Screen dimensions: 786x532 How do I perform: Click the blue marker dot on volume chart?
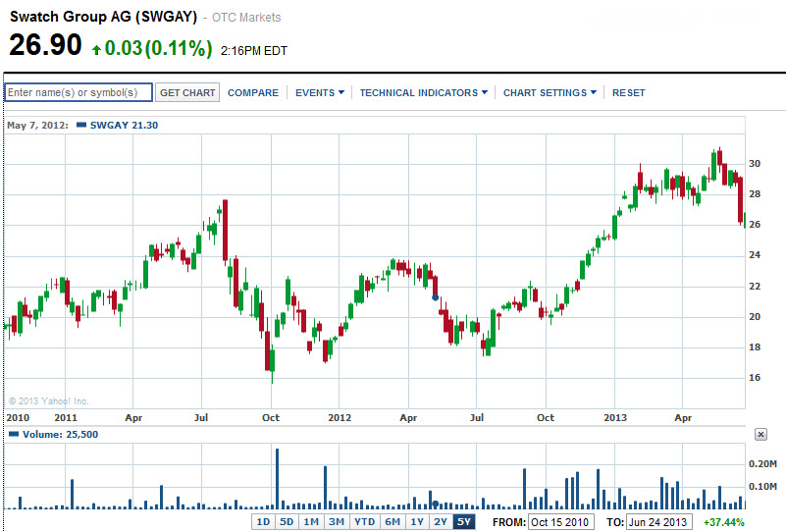pos(435,504)
